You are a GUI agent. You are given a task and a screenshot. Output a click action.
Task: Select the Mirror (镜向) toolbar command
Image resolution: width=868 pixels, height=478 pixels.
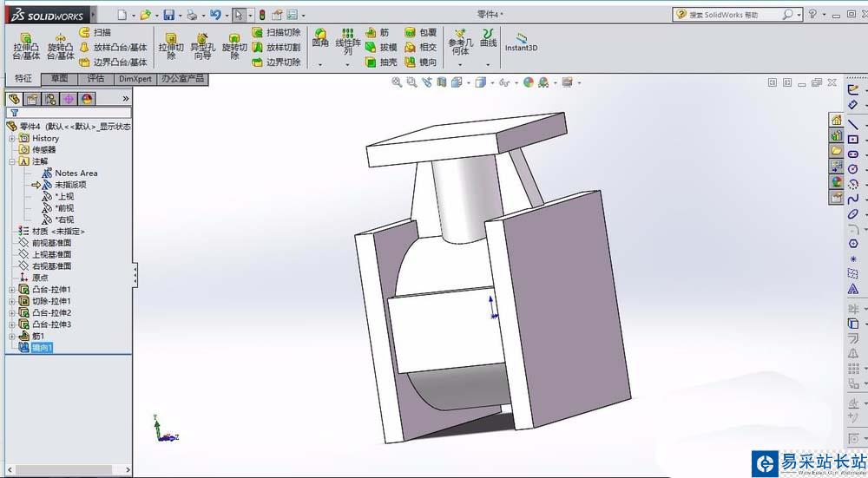421,62
